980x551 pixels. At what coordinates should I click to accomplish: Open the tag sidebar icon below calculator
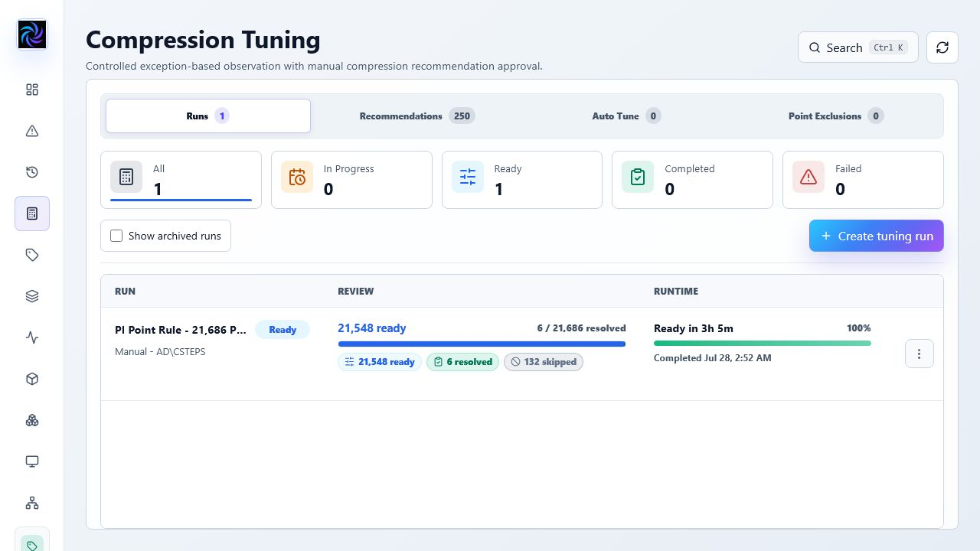coord(32,255)
